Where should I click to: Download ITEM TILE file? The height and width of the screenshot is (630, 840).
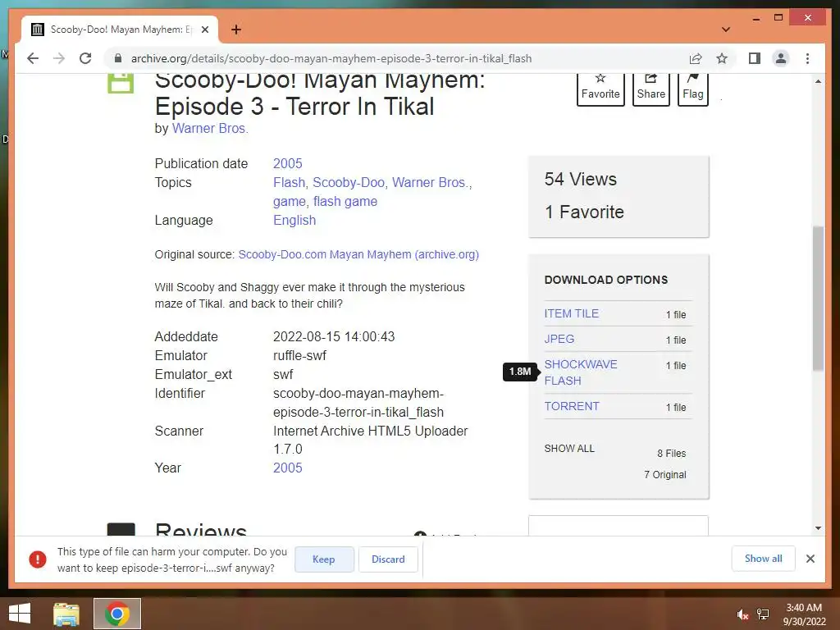(x=572, y=313)
